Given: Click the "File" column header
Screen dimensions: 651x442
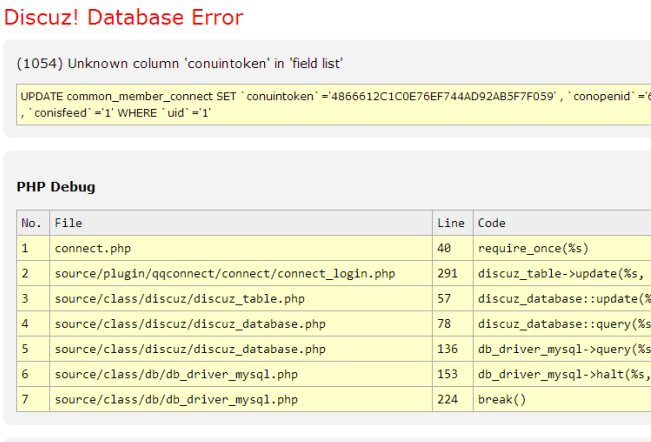Looking at the screenshot, I should (x=68, y=223).
